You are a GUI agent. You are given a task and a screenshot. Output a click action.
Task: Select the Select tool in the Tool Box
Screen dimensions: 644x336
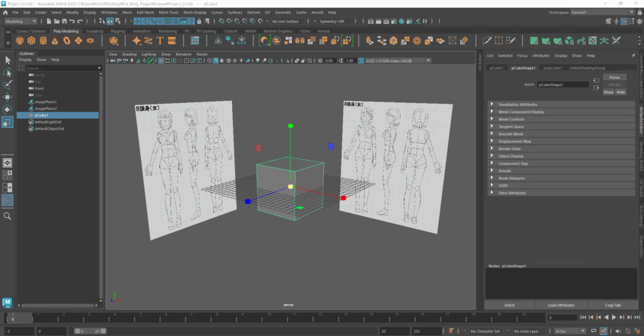coord(8,60)
